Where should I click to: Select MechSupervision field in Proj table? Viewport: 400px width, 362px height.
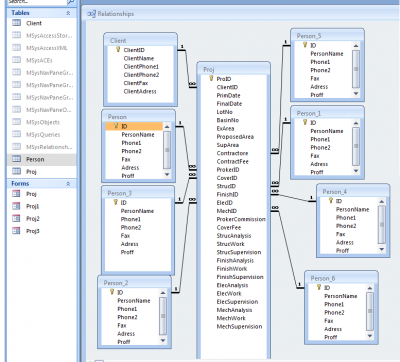[x=239, y=326]
